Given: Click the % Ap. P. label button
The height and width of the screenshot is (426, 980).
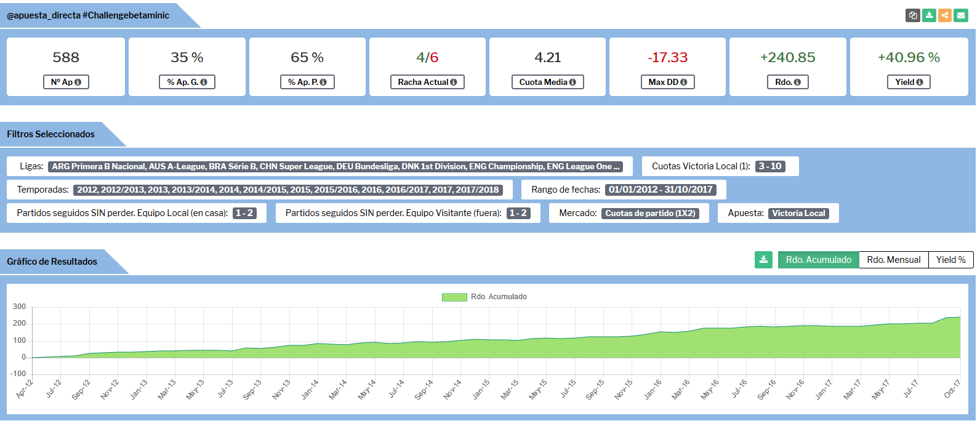Looking at the screenshot, I should (x=307, y=82).
